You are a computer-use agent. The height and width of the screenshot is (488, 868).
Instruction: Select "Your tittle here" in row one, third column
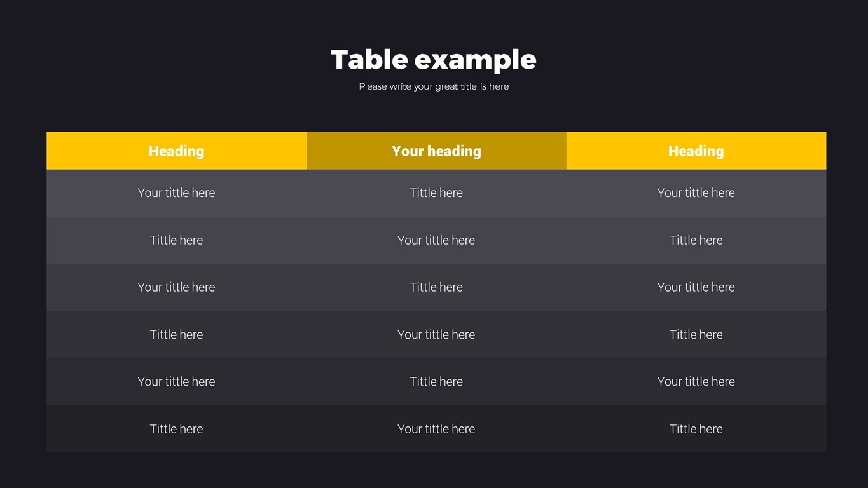696,193
